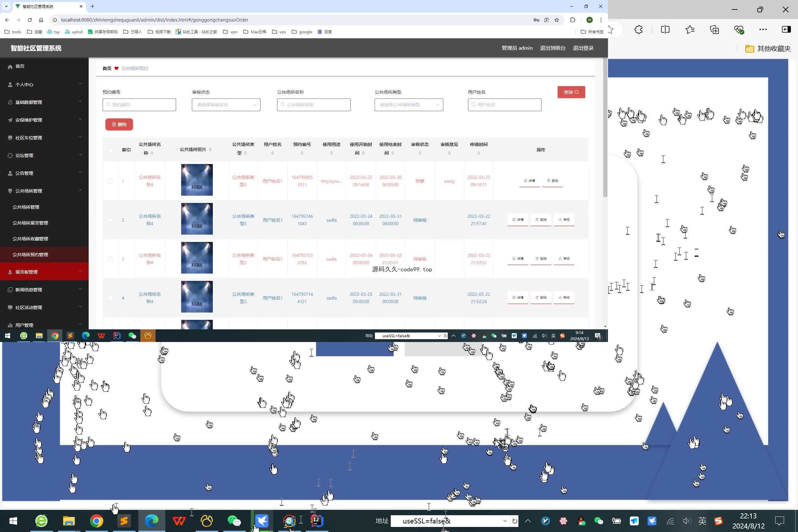Expand 社区车位管理 sidebar menu
The height and width of the screenshot is (532, 798).
click(x=44, y=138)
